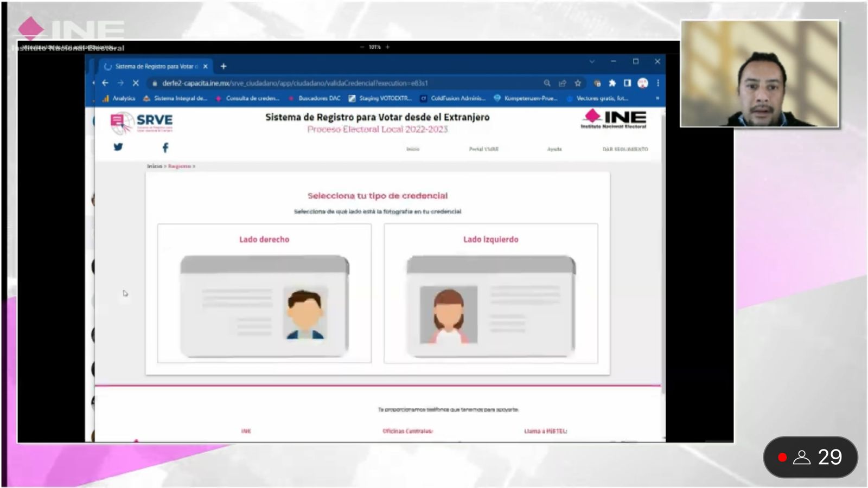Open the Ayuda menu item
Viewport: 868px width, 488px height.
(x=554, y=149)
